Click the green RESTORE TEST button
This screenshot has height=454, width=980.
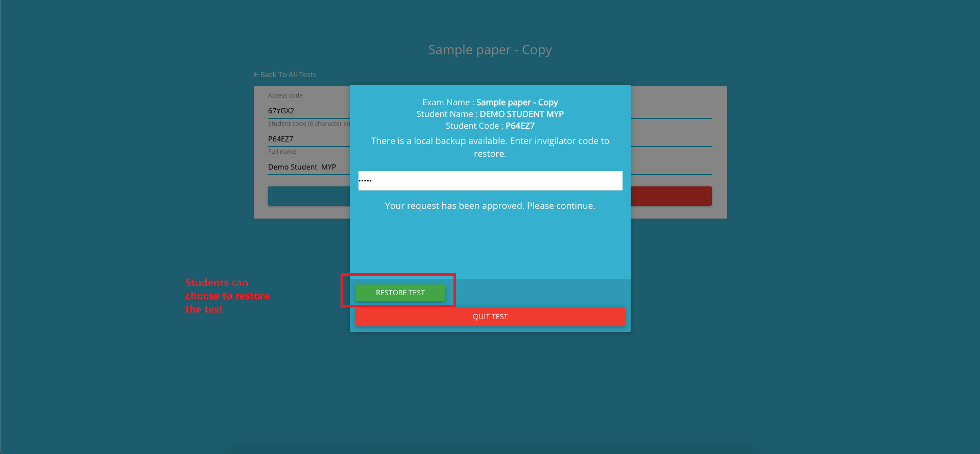[x=400, y=293]
